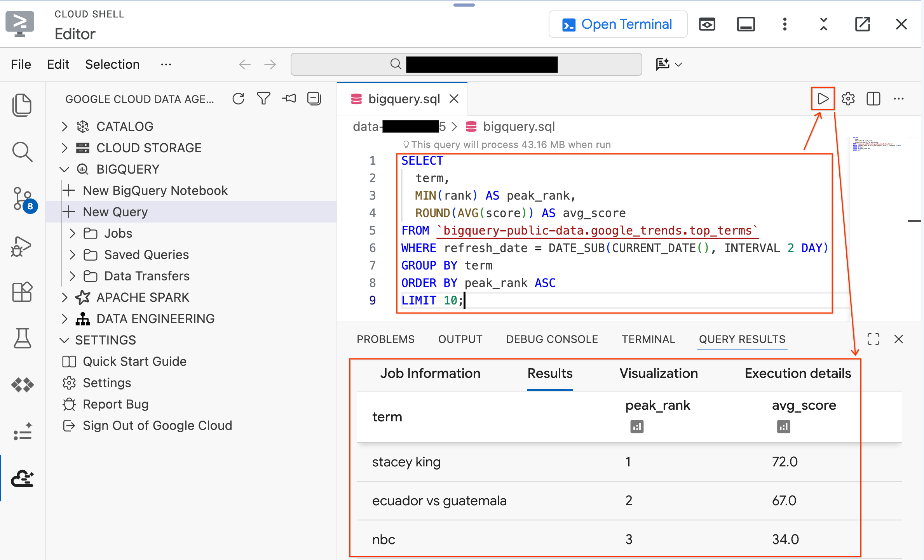Click the Open Terminal button
Screen dimensions: 924x560
pyautogui.click(x=618, y=24)
